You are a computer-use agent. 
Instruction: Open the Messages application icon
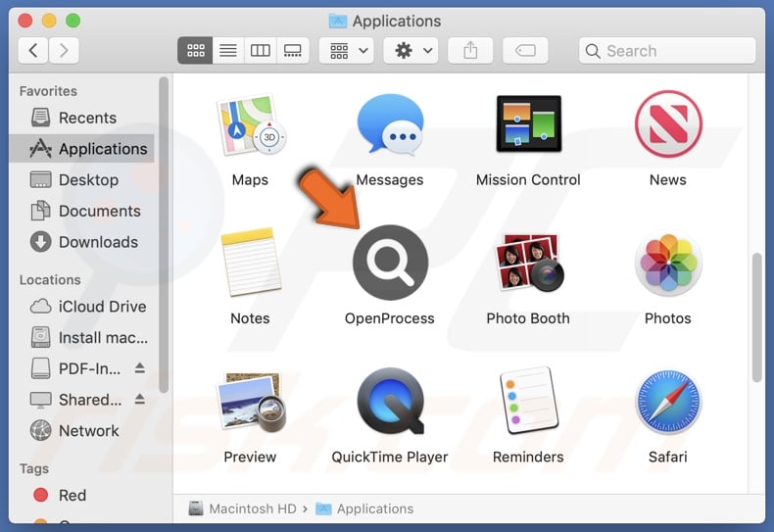[x=390, y=123]
